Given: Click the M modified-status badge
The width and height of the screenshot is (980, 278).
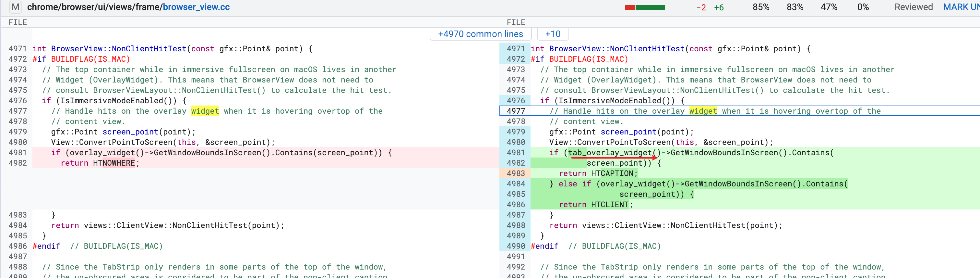Looking at the screenshot, I should [15, 7].
